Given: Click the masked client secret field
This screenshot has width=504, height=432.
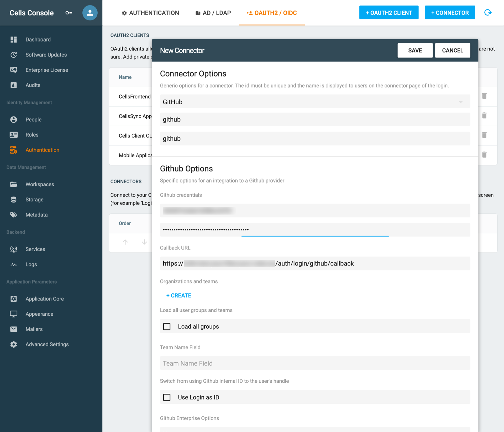Looking at the screenshot, I should tap(315, 230).
